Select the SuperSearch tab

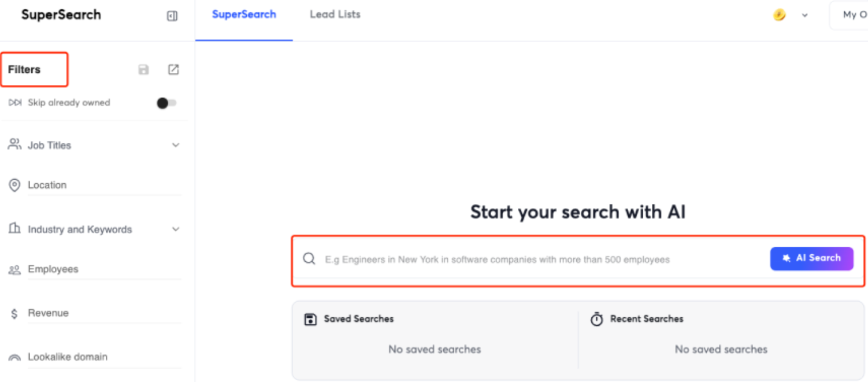click(244, 14)
